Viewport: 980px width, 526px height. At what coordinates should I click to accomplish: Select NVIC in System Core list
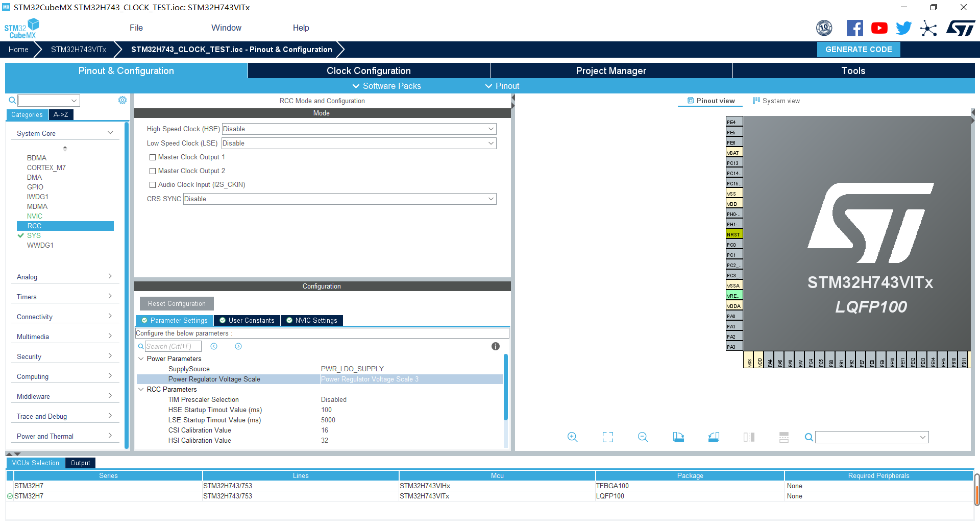tap(35, 216)
